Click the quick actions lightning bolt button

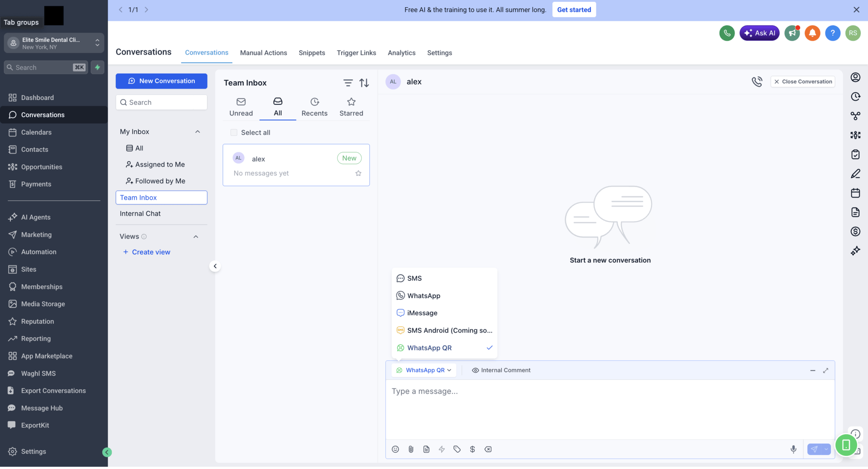[x=97, y=67]
